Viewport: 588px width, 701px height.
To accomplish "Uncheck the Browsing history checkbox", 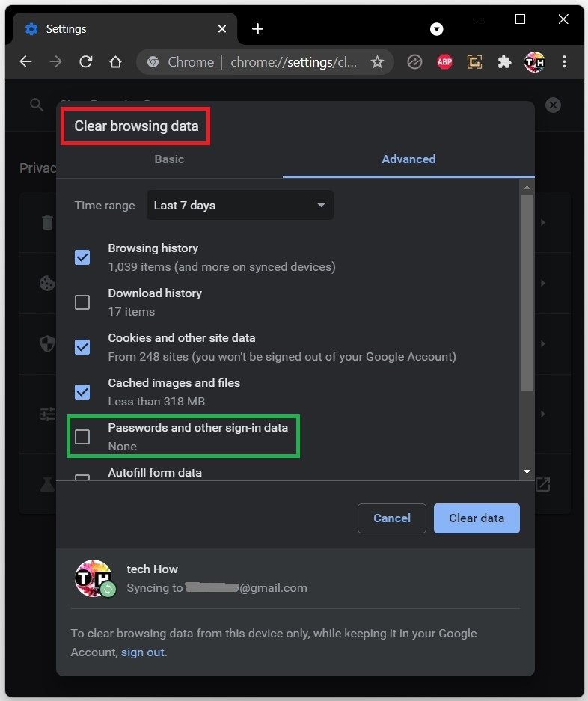I will (82, 257).
